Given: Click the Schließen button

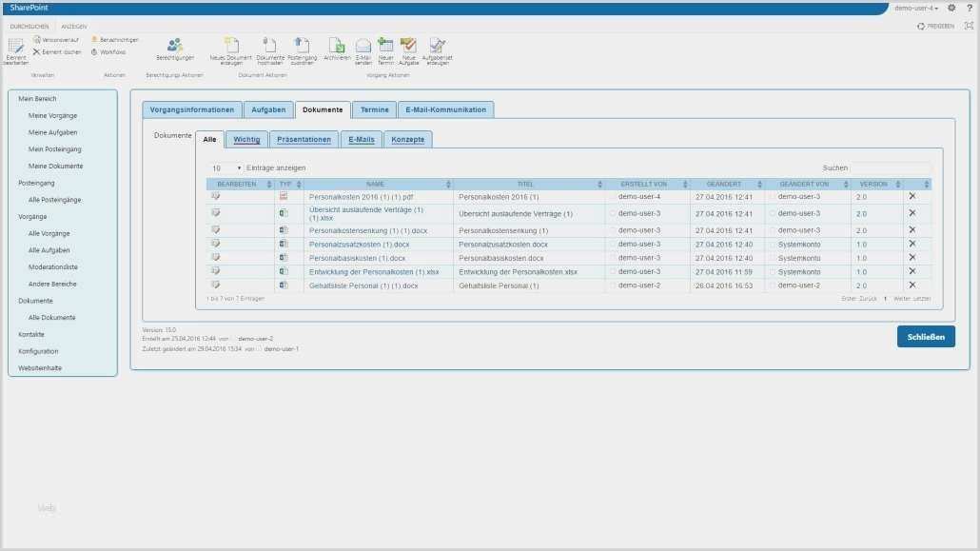Looking at the screenshot, I should [x=926, y=337].
